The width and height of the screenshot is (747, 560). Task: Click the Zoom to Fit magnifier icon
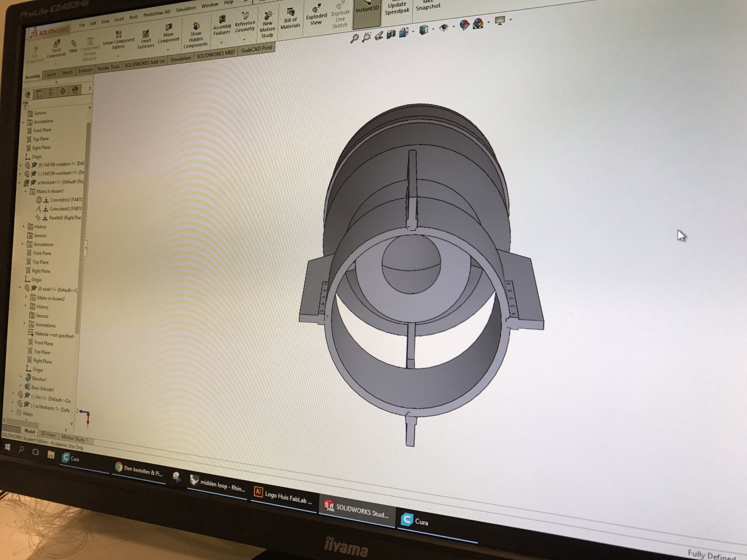354,38
